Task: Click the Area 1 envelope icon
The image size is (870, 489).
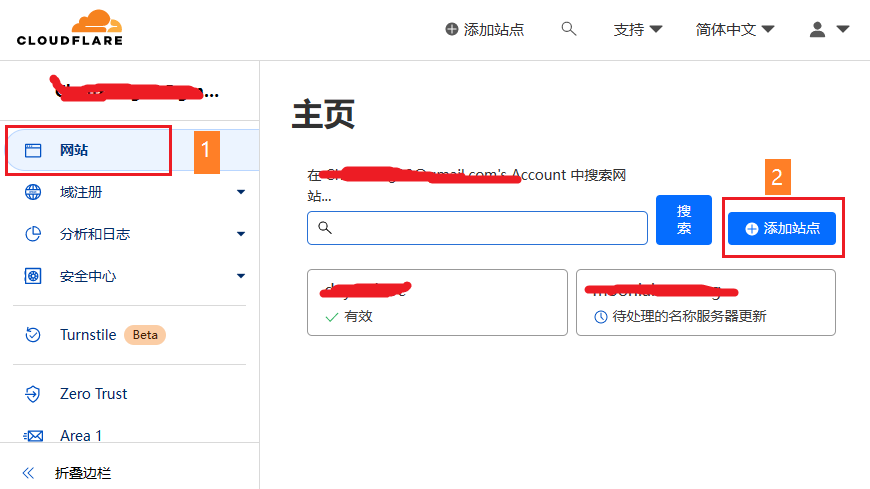Action: pyautogui.click(x=33, y=436)
